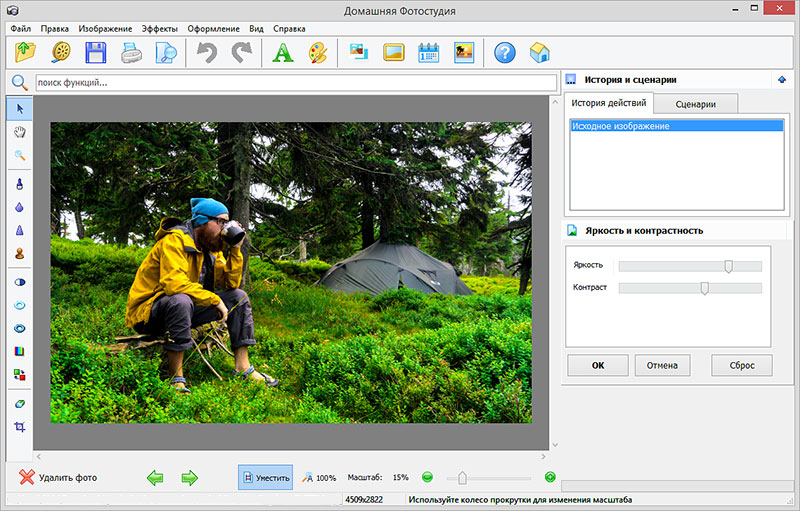Select the hand pan tool
800x511 pixels.
tap(20, 133)
